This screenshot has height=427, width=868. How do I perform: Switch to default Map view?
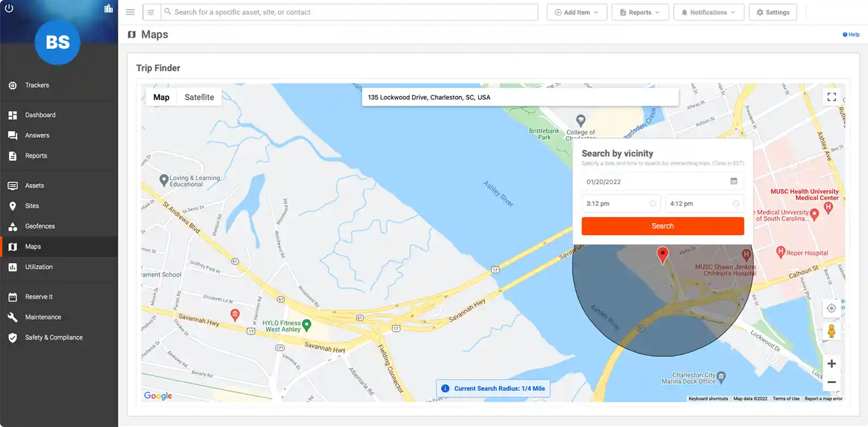coord(161,98)
